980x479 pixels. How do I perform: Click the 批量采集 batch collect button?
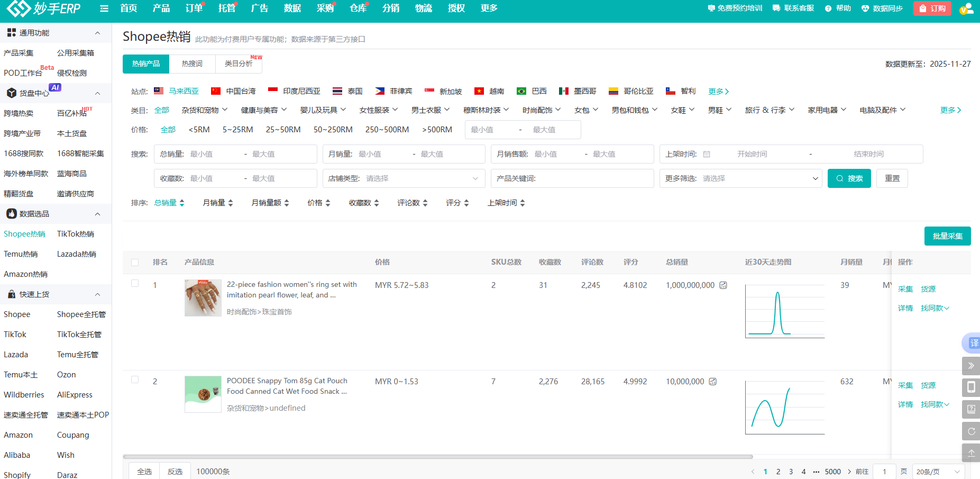coord(947,236)
